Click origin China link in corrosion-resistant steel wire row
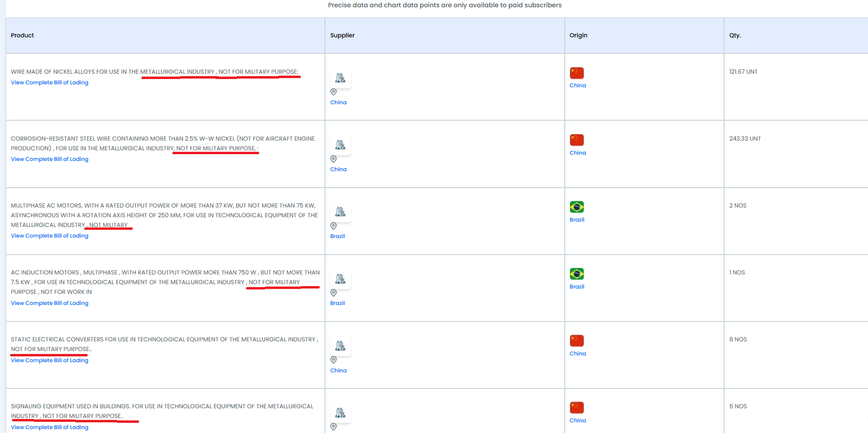The height and width of the screenshot is (433, 868). click(x=577, y=153)
